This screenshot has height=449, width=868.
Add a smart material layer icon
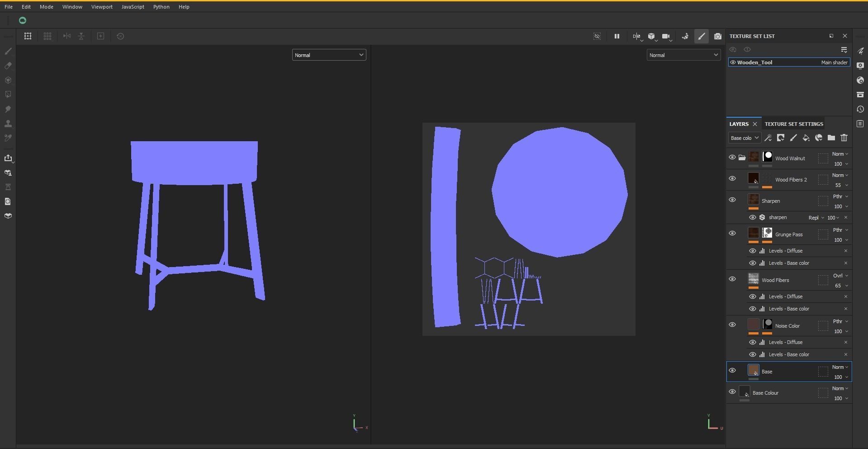point(819,138)
